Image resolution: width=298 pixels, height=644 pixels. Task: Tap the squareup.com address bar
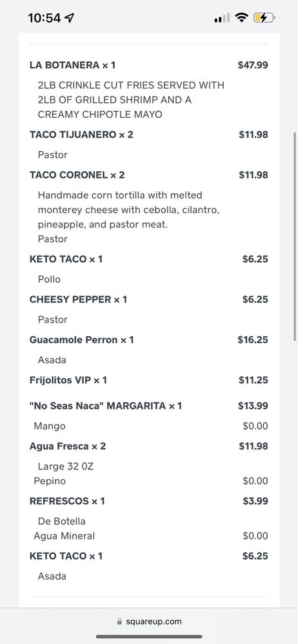click(149, 621)
